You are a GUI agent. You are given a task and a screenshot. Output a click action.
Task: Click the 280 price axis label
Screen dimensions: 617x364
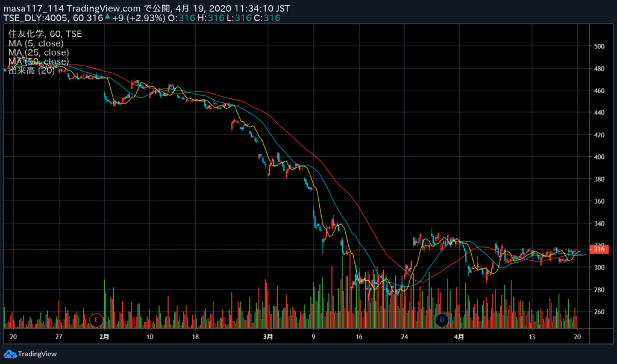click(x=599, y=290)
